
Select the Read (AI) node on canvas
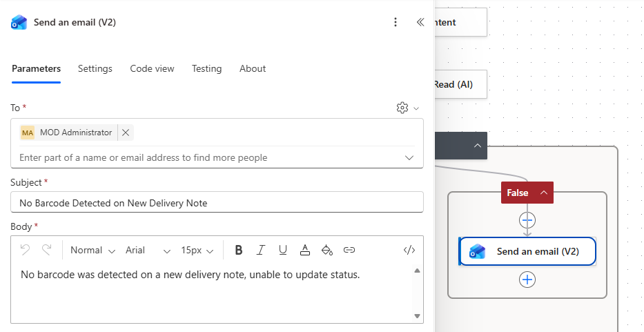pos(460,84)
